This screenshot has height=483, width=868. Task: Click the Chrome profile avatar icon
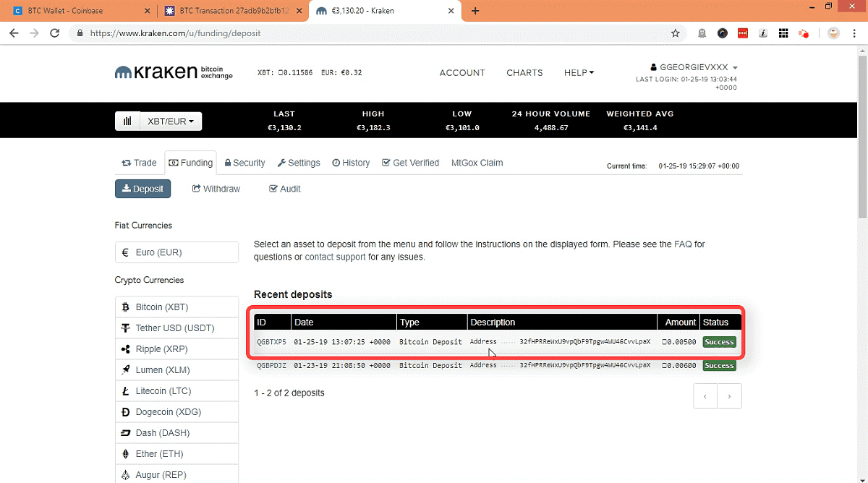[x=834, y=33]
